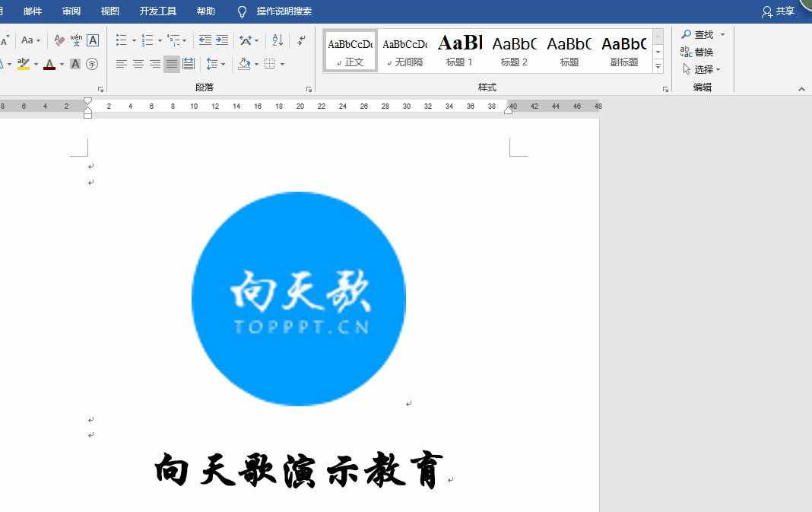The width and height of the screenshot is (812, 512).
Task: Open the highlight color dropdown arrow
Action: (x=36, y=64)
